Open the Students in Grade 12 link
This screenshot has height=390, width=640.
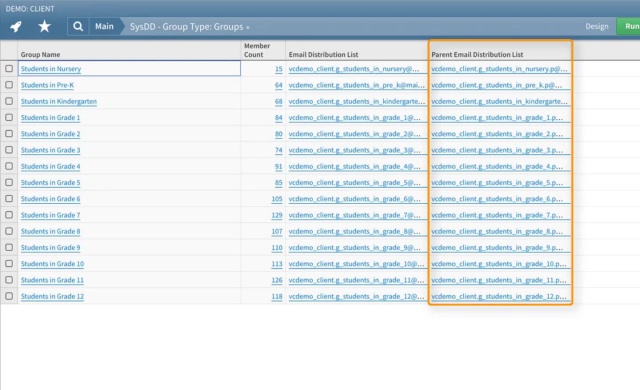52,297
